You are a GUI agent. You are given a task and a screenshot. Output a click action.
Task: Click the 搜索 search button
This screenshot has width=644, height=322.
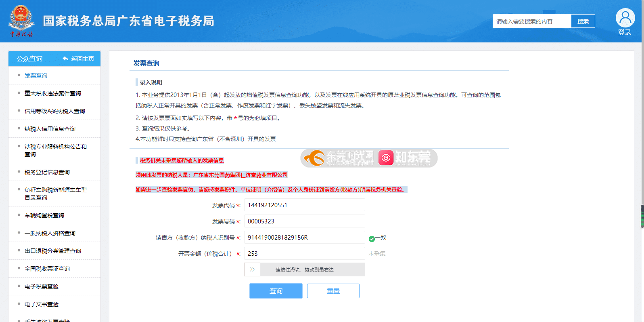click(x=583, y=21)
